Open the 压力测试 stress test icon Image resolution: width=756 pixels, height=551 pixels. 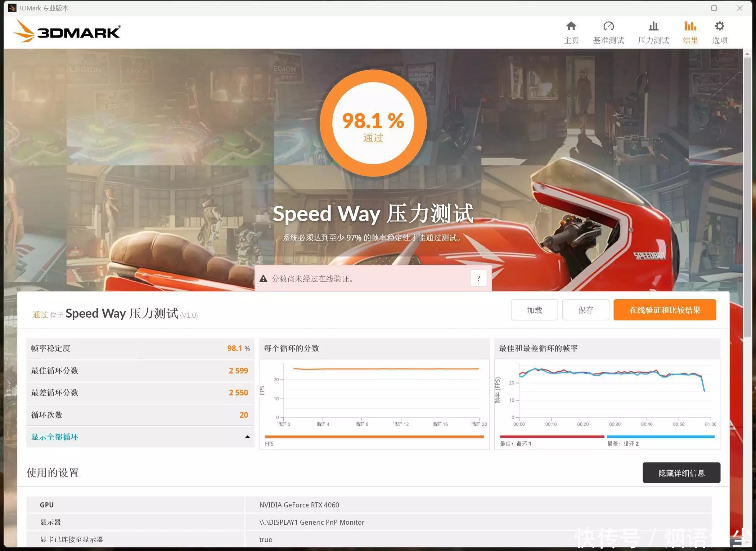point(653,26)
